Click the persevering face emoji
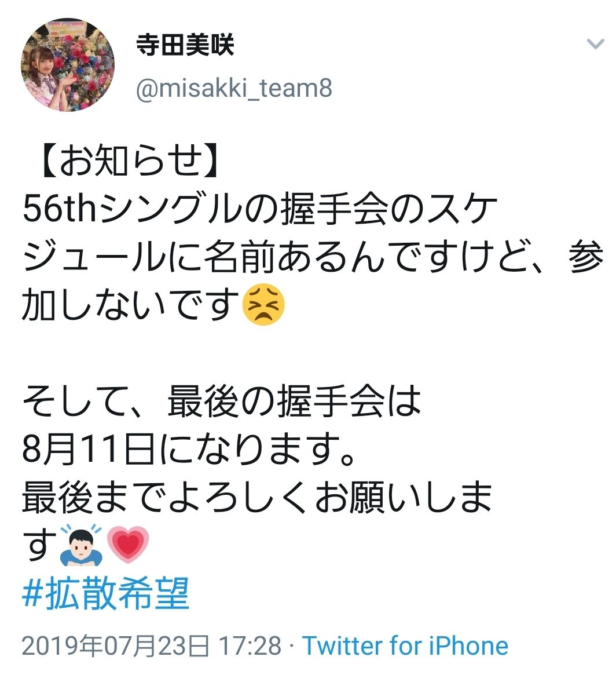Image resolution: width=616 pixels, height=675 pixels. 263,304
